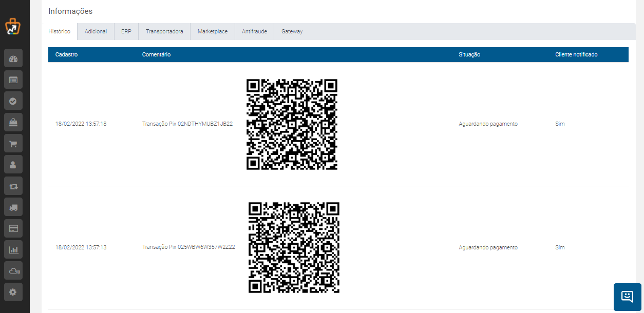644x313 pixels.
Task: Switch to the Adicional tab
Action: point(96,31)
